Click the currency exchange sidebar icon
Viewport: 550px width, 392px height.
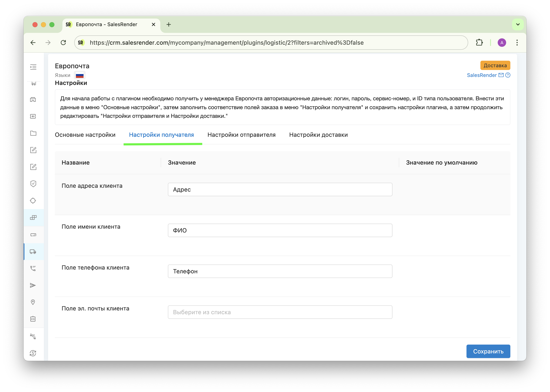click(x=33, y=353)
